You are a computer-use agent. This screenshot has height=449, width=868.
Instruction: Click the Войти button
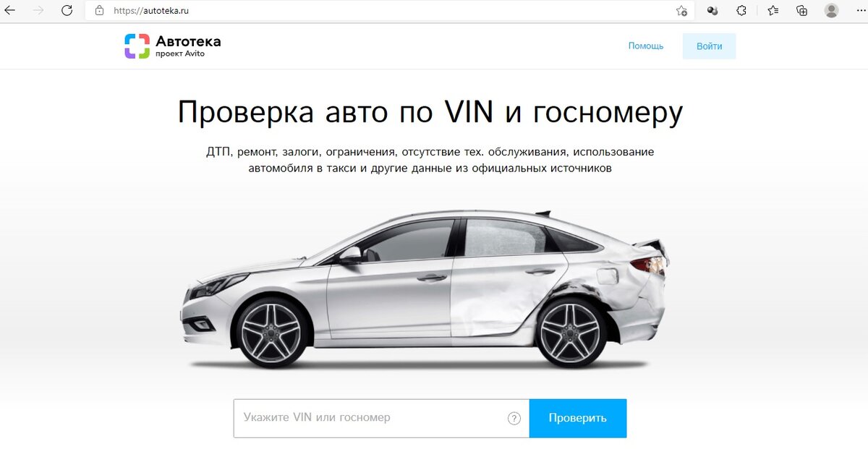click(709, 46)
